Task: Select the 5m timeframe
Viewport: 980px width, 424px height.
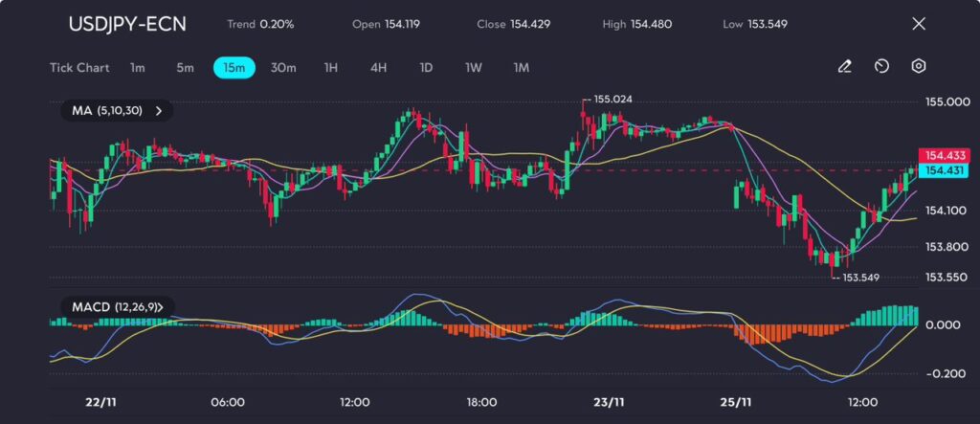Action: click(185, 68)
